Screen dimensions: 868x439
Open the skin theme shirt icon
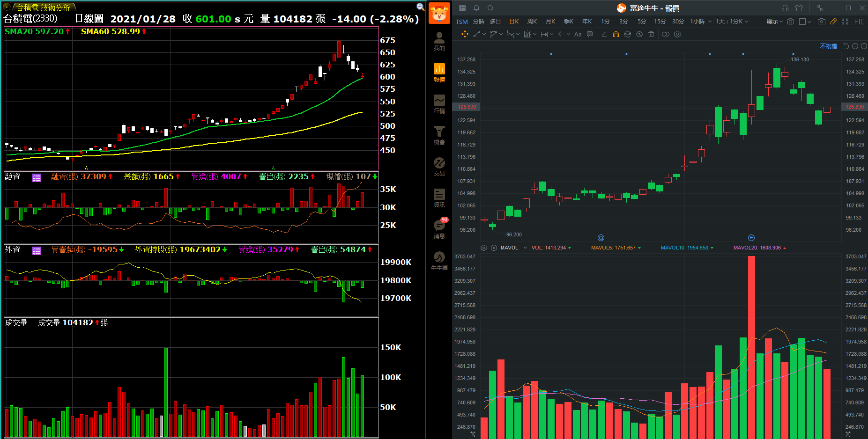799,8
